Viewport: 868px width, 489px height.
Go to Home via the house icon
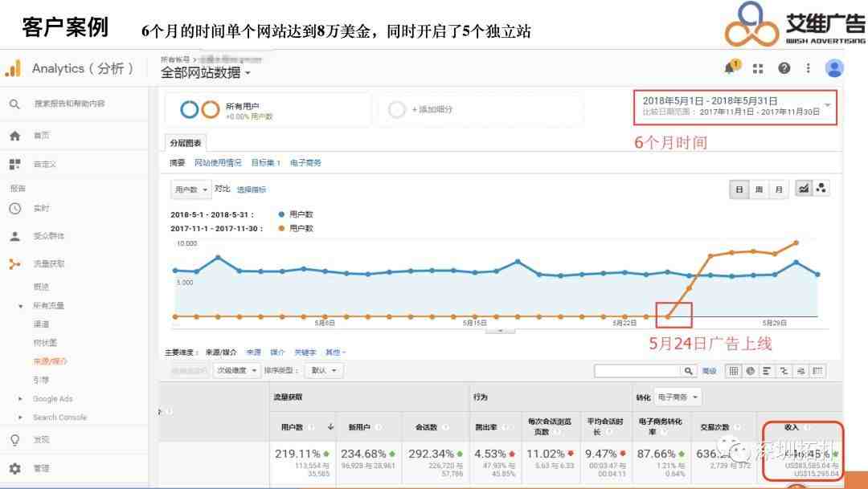click(15, 136)
